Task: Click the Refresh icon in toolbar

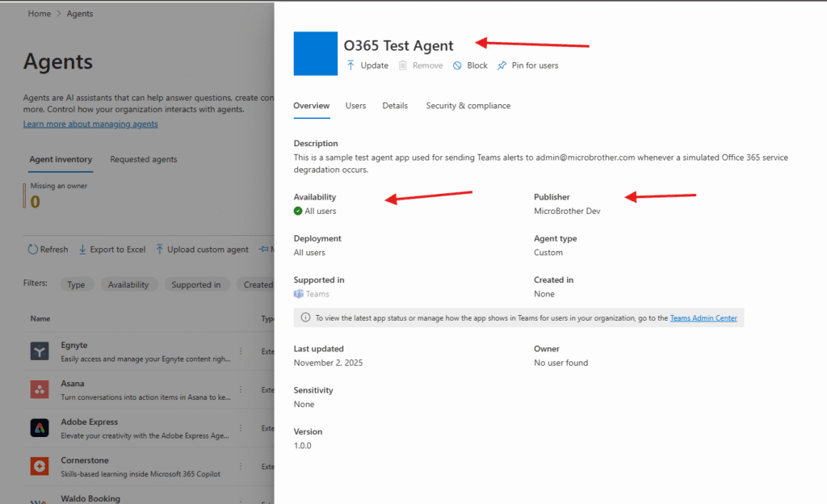Action: tap(32, 250)
